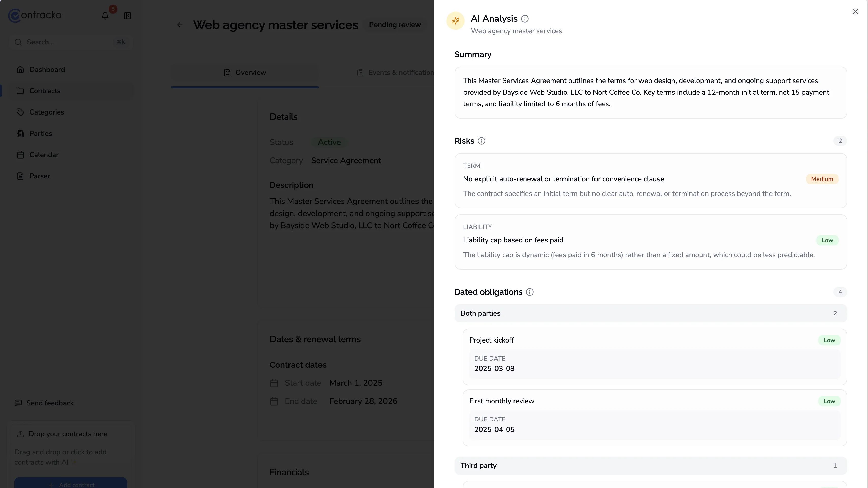Click the Service Agreement category value

coord(346,161)
